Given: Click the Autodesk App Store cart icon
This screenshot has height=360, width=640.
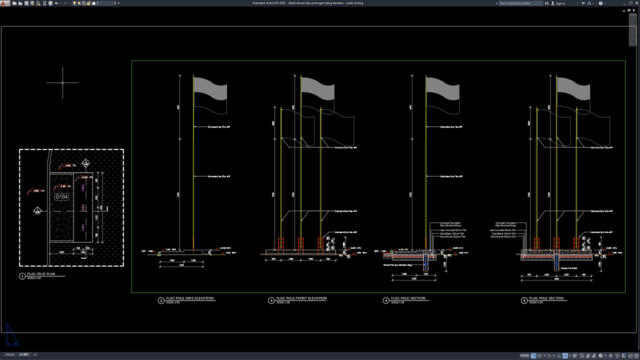Looking at the screenshot, I should click(x=583, y=3).
